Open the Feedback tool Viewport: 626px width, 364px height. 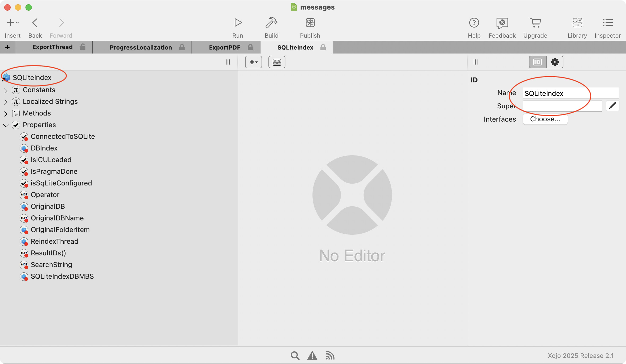(x=502, y=23)
